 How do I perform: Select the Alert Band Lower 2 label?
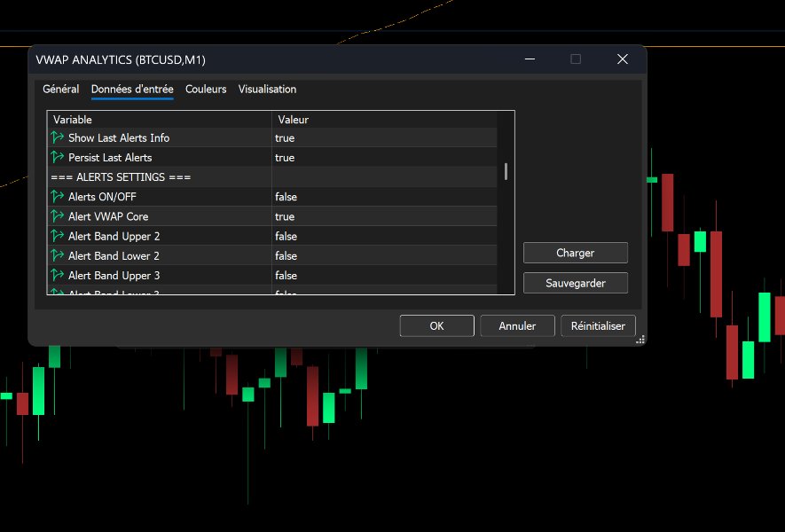[114, 255]
